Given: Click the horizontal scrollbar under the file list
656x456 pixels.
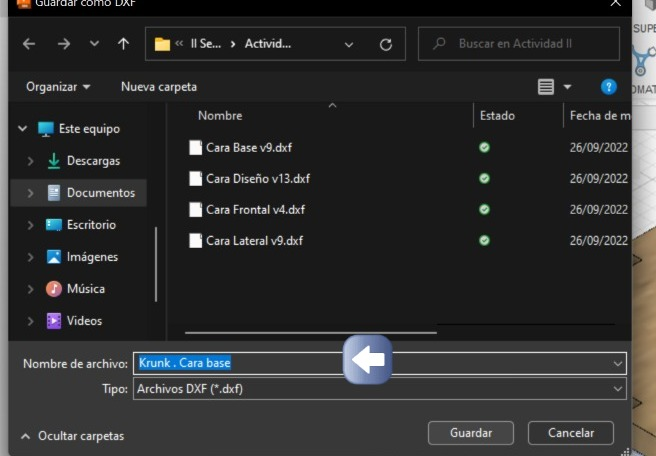Looking at the screenshot, I should tap(311, 333).
